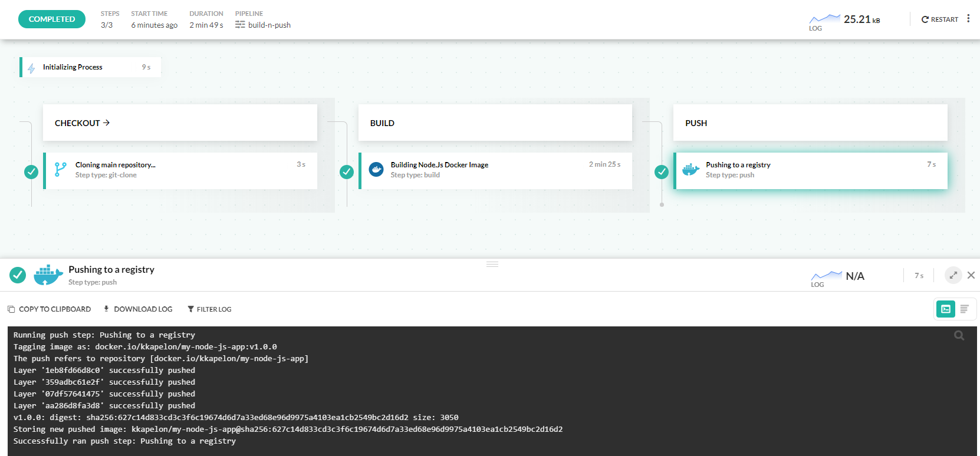Click the Docker whale icon in push step
Viewport: 980px width, 456px height.
[690, 170]
